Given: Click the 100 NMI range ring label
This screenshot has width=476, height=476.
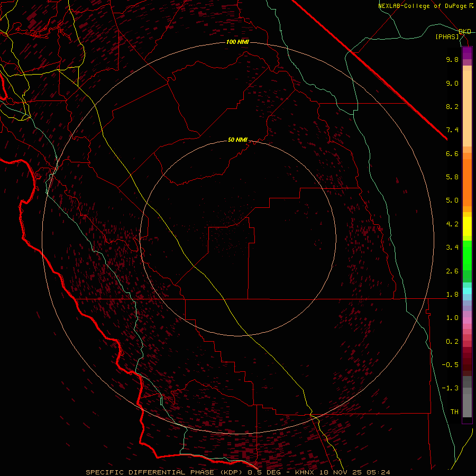Looking at the screenshot, I should (237, 42).
